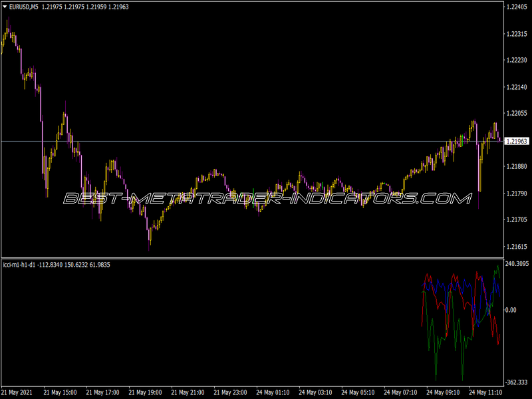Click the 21 May 15:00 time label
532x399 pixels.
coord(60,392)
